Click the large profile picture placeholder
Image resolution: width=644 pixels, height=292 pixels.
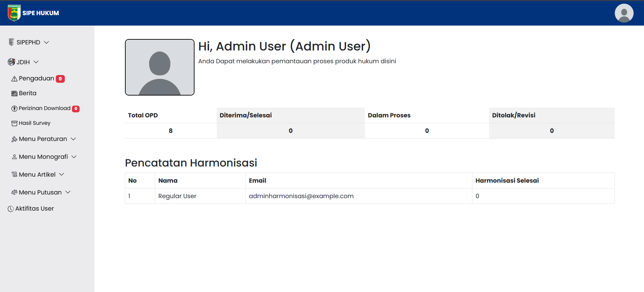coord(160,67)
